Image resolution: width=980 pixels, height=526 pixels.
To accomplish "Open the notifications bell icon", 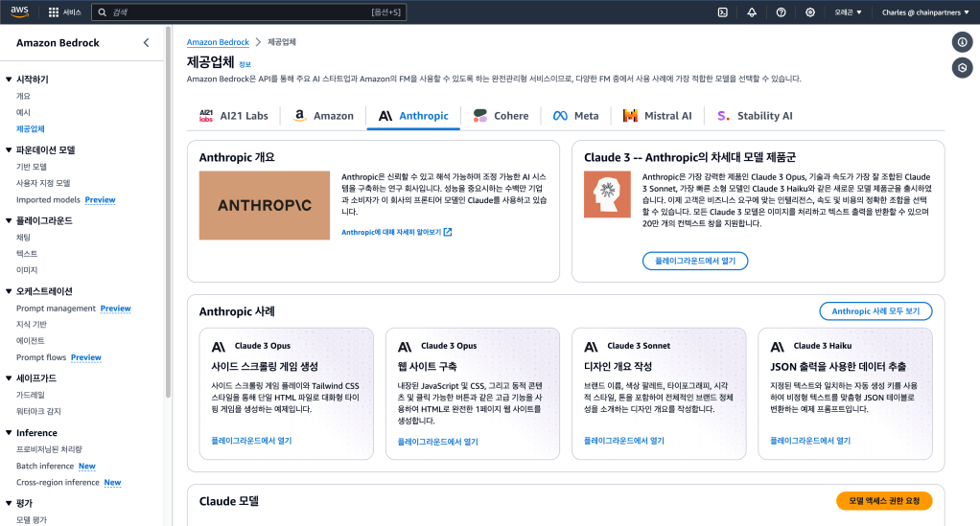I will point(752,12).
